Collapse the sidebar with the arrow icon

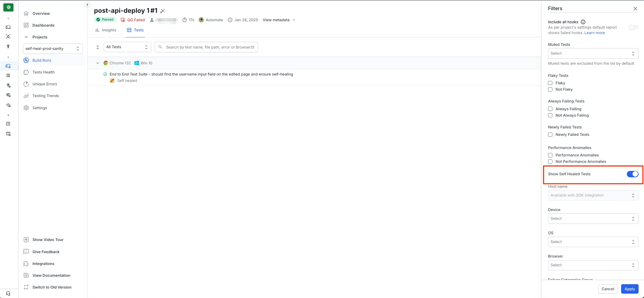point(87,5)
